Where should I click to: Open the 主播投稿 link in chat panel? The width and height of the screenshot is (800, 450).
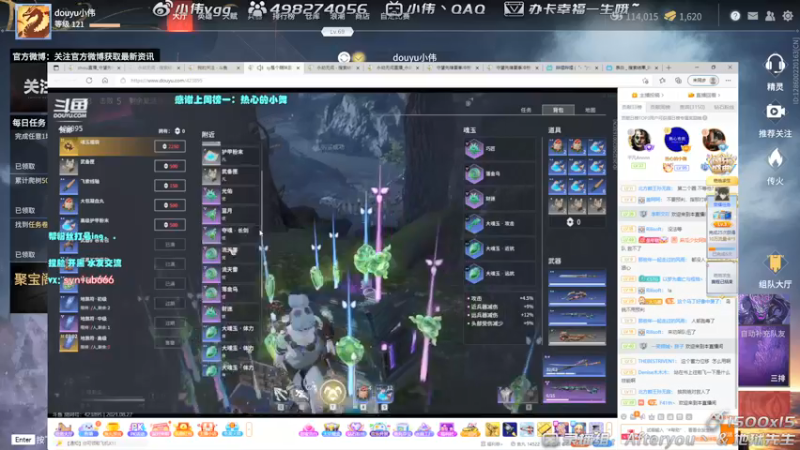tap(648, 95)
